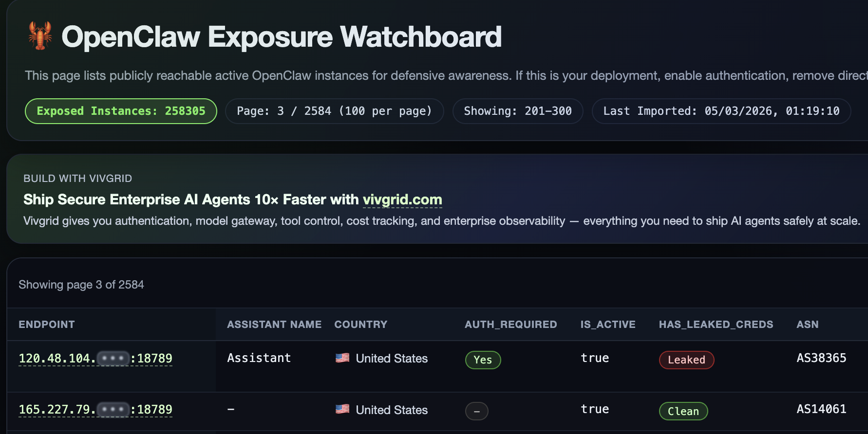This screenshot has width=868, height=434.
Task: Click the US flag in first row
Action: [342, 358]
